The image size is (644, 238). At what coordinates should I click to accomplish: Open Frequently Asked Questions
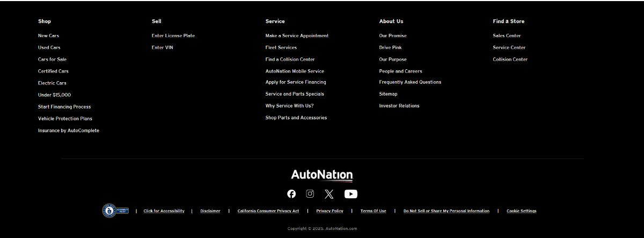click(x=411, y=82)
